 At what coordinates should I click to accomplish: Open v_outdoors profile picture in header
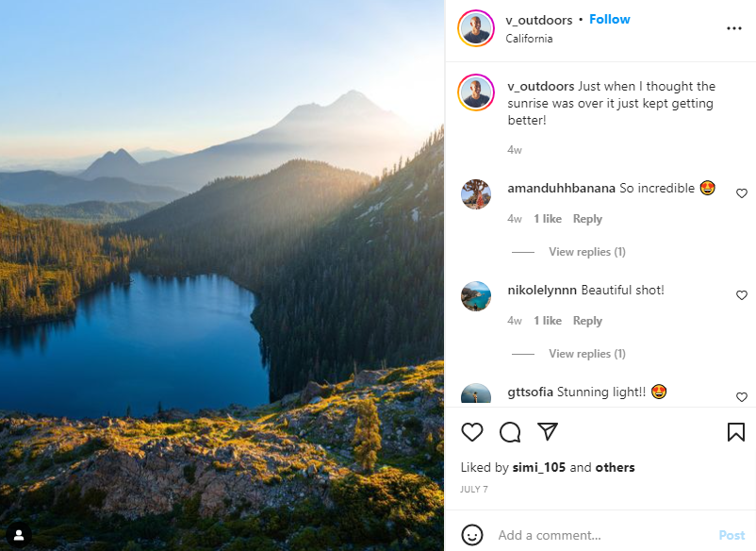[x=476, y=28]
